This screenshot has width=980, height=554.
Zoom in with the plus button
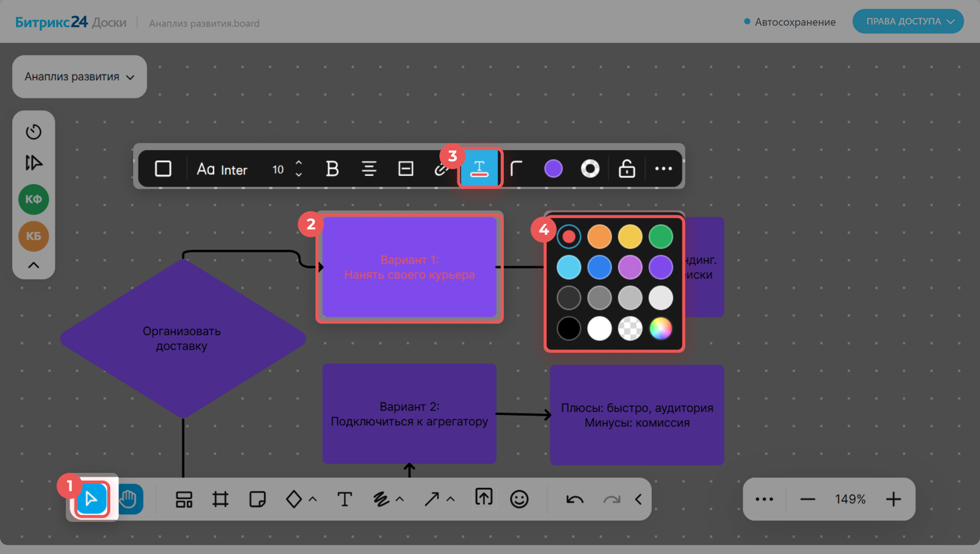click(x=893, y=499)
